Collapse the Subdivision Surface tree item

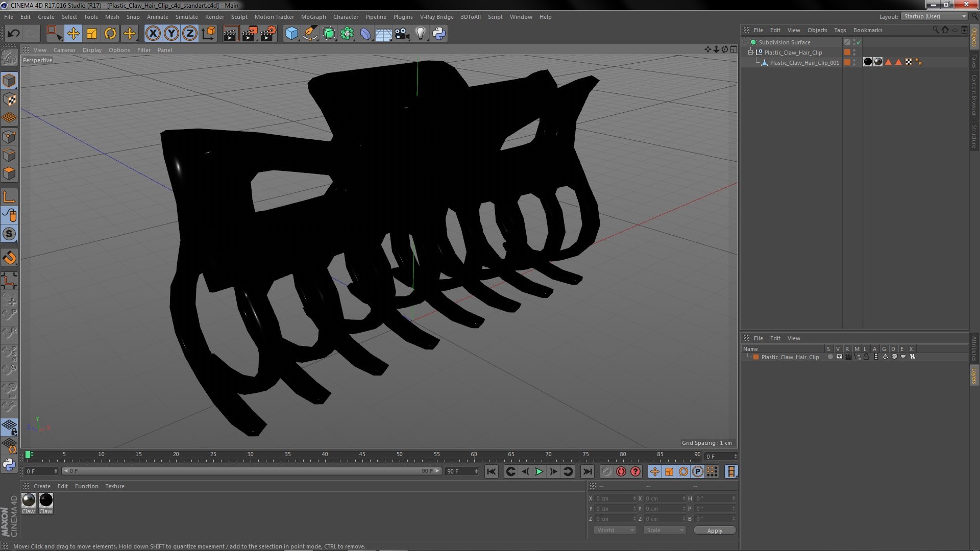pyautogui.click(x=745, y=42)
